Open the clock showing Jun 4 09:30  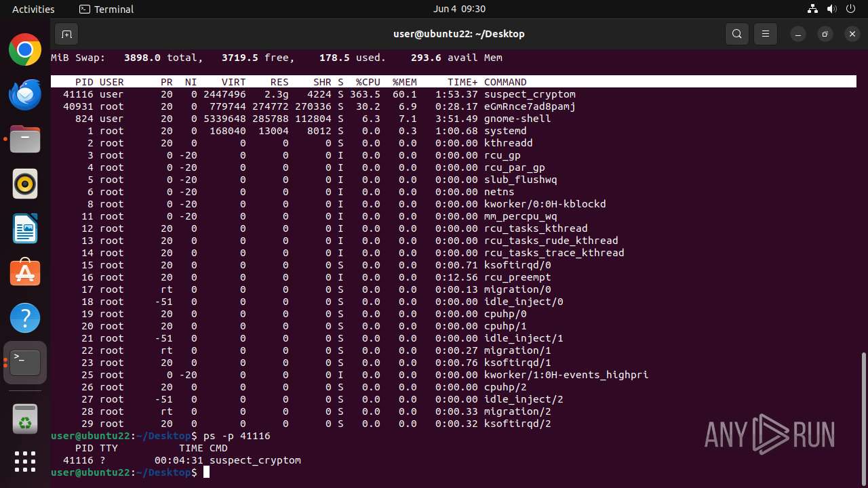pyautogui.click(x=459, y=9)
